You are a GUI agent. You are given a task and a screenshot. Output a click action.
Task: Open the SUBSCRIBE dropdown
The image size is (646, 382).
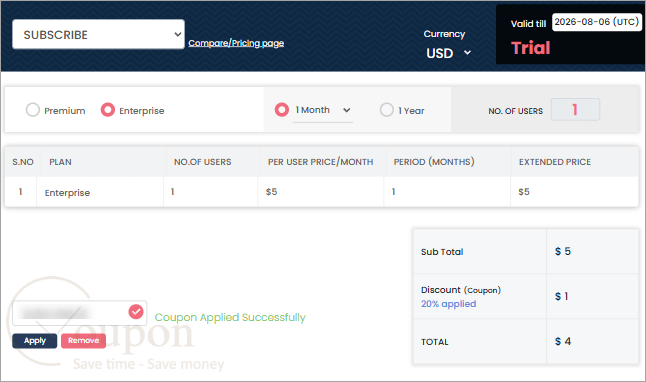(98, 34)
